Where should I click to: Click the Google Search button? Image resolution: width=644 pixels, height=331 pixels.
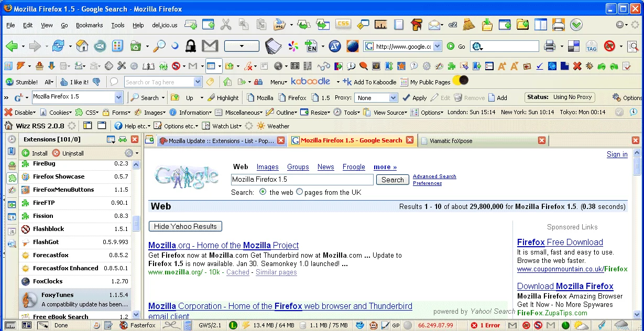tap(392, 180)
